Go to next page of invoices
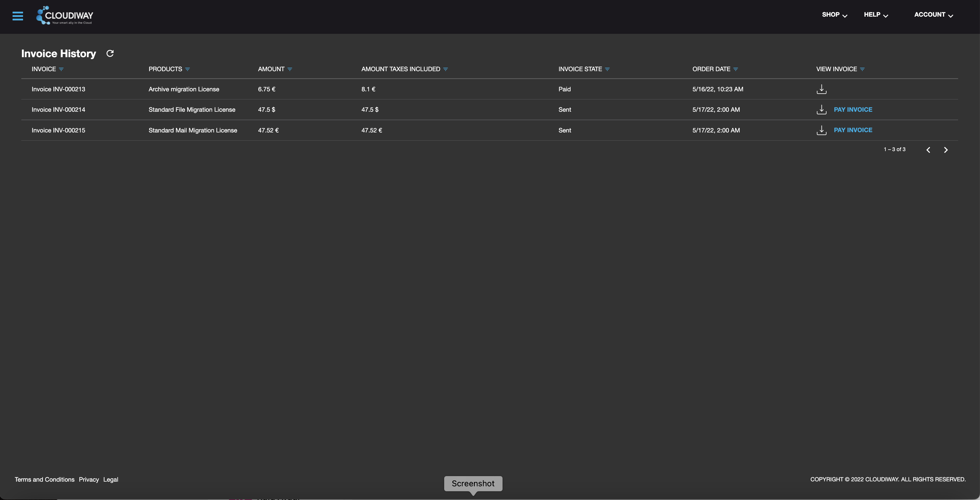 point(946,149)
